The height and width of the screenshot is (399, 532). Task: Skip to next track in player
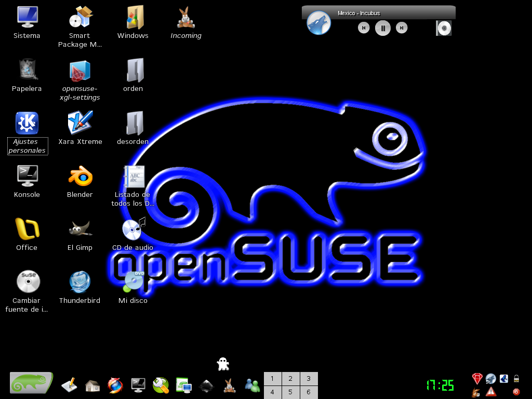point(402,28)
